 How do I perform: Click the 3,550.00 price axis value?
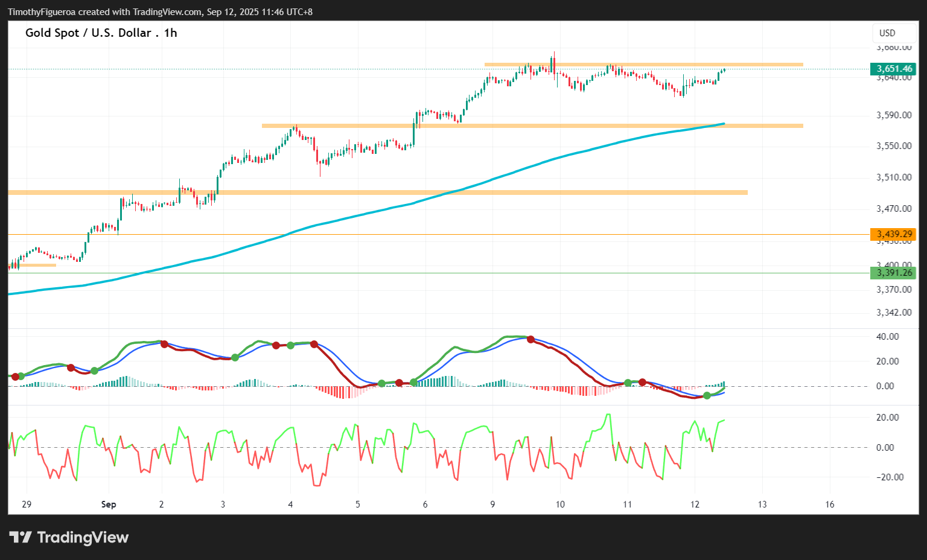click(x=894, y=146)
